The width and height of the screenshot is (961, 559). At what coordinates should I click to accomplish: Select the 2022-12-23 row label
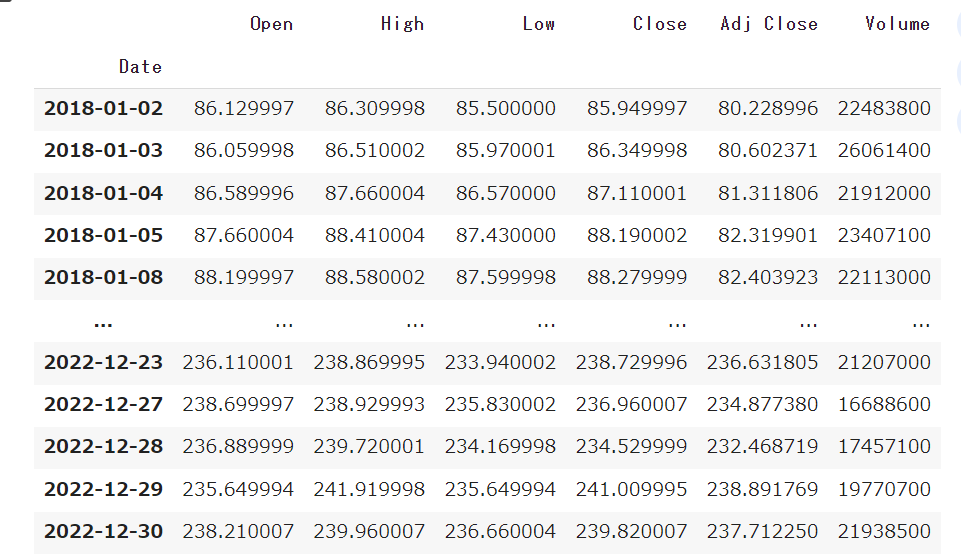(104, 363)
